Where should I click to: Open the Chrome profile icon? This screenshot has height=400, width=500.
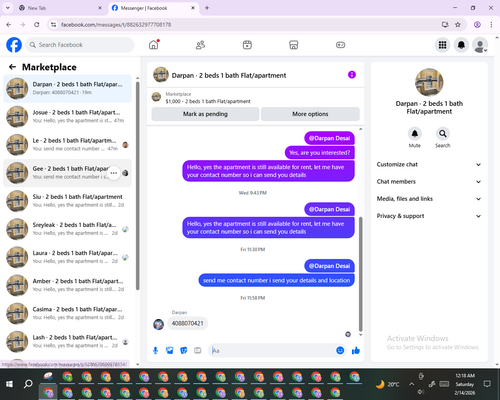tap(477, 24)
